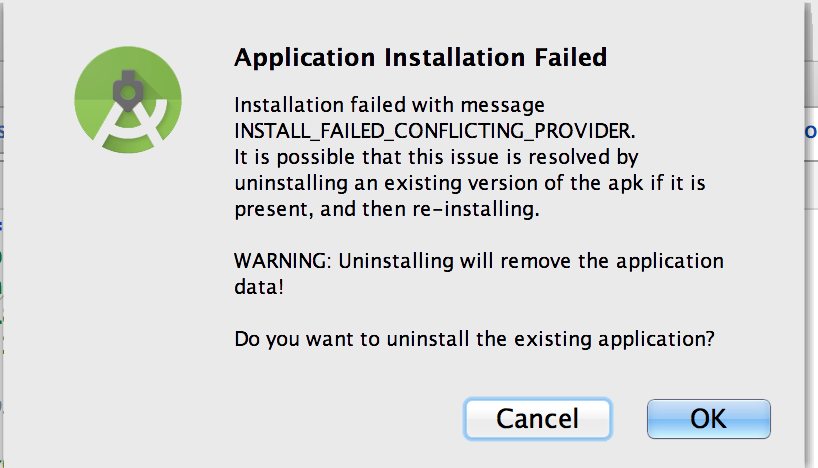Click the "Do you want to uninstall" question

(474, 339)
